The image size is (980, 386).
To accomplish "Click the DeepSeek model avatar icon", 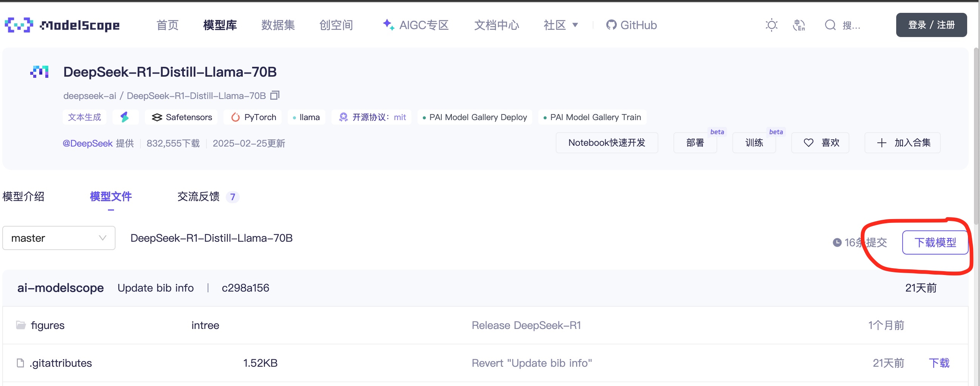I will pyautogui.click(x=40, y=72).
